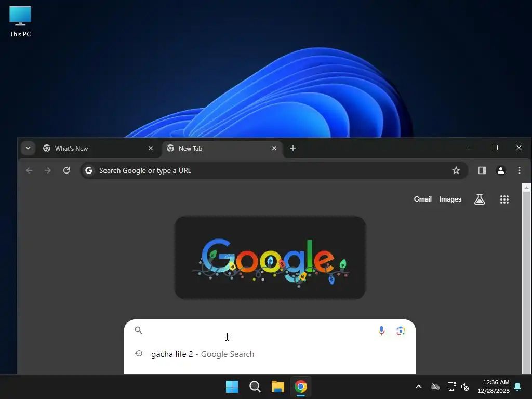Click the OneDrive cloud tray icon
The height and width of the screenshot is (399, 532).
click(435, 387)
